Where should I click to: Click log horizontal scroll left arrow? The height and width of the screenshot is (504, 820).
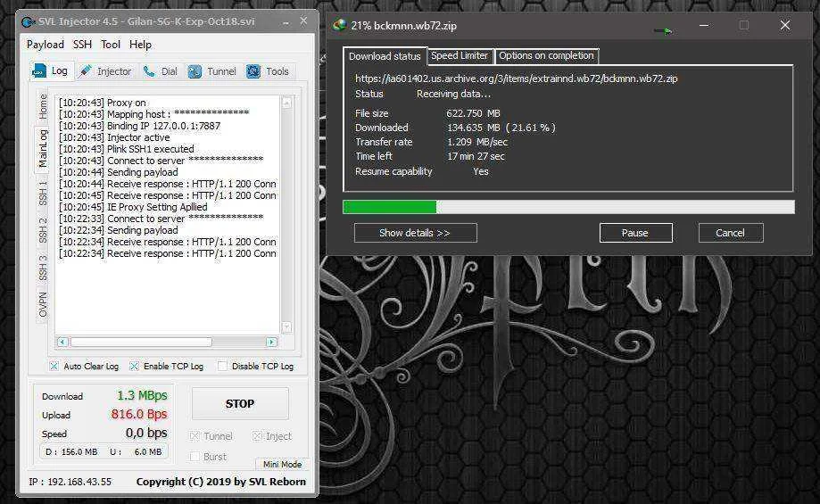(62, 342)
